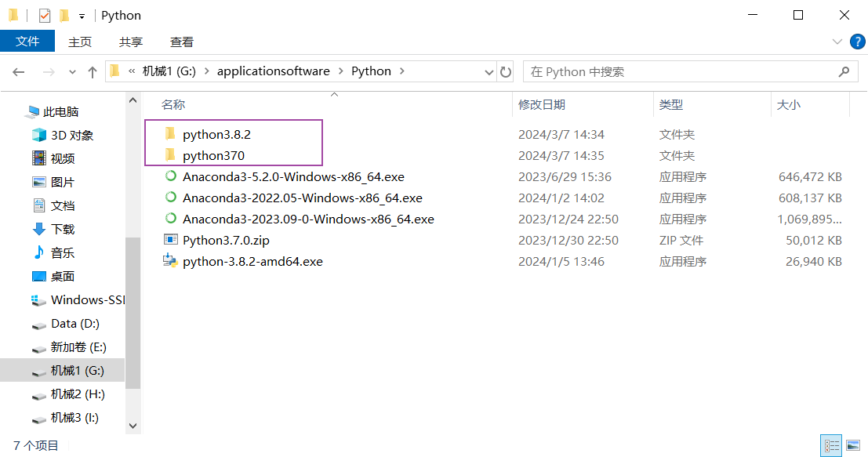Sort by 修改日期 column header
This screenshot has width=868, height=457.
click(541, 104)
